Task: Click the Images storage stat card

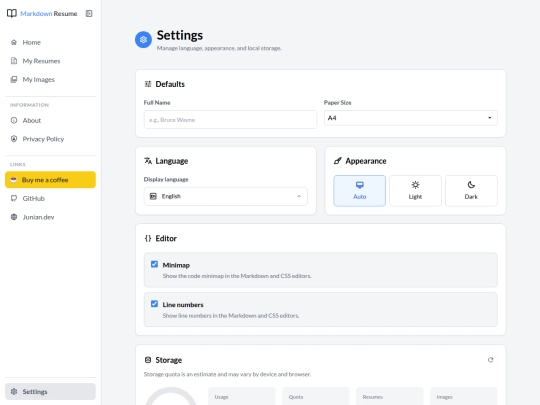Action: click(x=464, y=396)
